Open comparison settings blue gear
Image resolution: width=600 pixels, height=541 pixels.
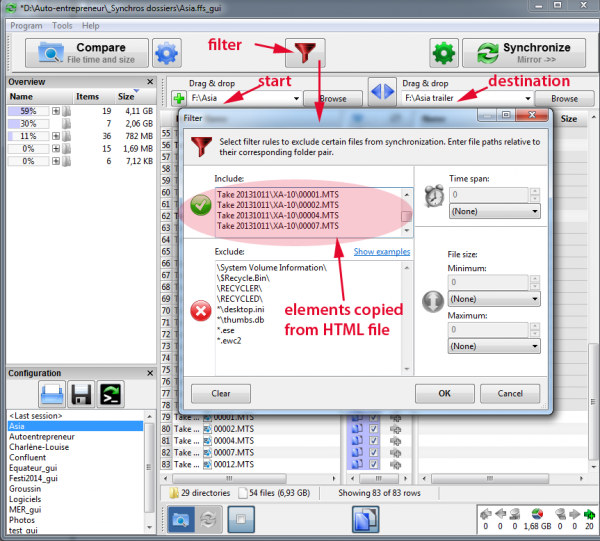[166, 53]
